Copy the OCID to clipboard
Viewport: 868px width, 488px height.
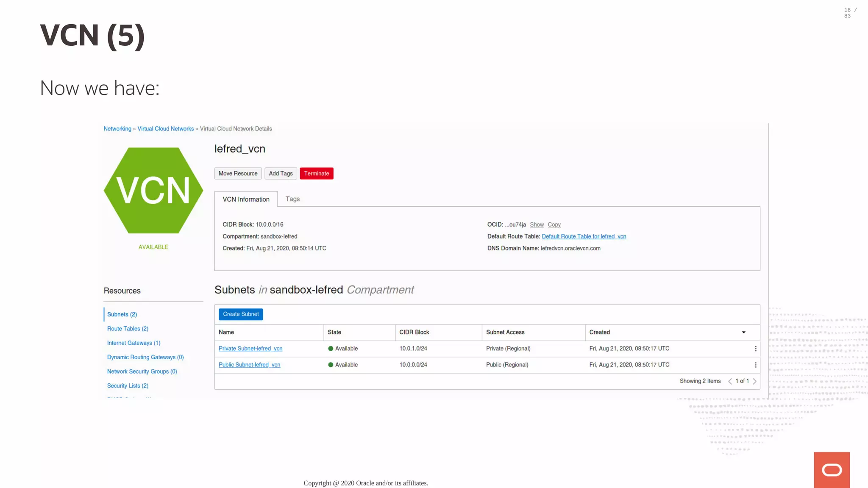pyautogui.click(x=554, y=225)
